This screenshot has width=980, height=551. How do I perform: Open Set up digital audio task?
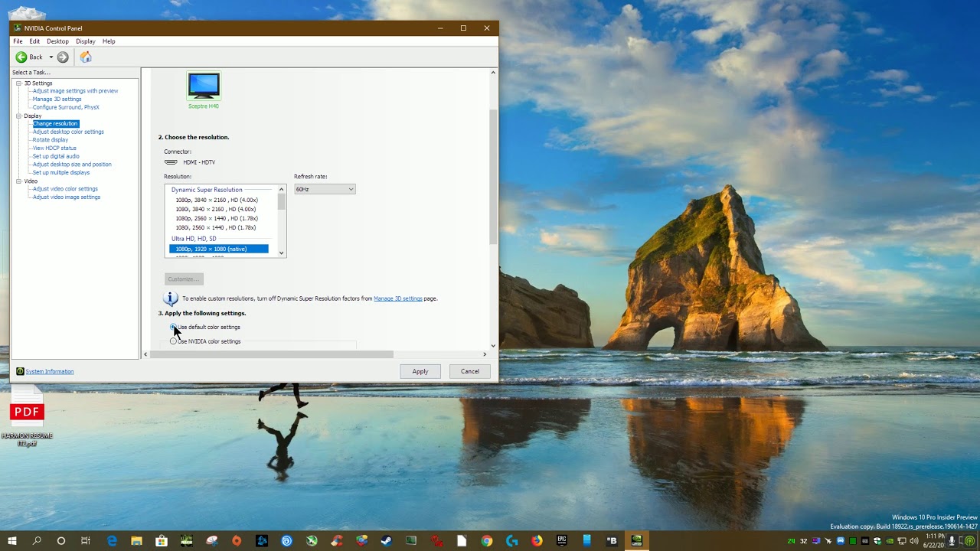[56, 156]
